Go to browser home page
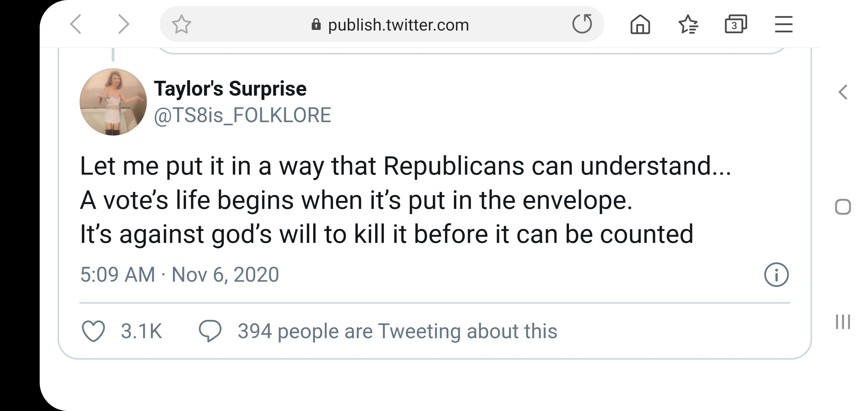Viewport: 868px width, 411px height. [640, 25]
